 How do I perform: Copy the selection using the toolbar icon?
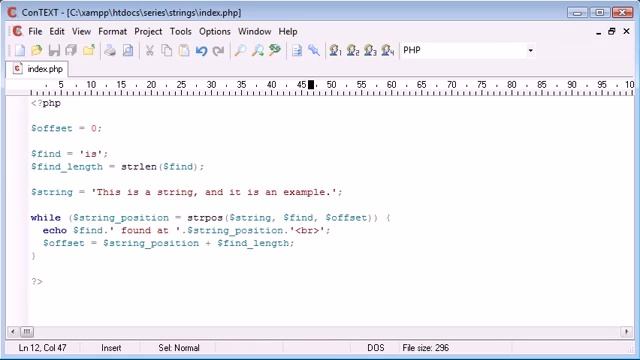point(167,51)
